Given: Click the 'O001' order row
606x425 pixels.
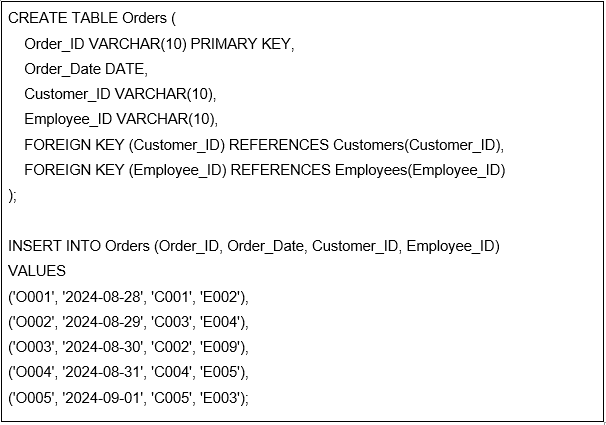Looking at the screenshot, I should pos(128,297).
